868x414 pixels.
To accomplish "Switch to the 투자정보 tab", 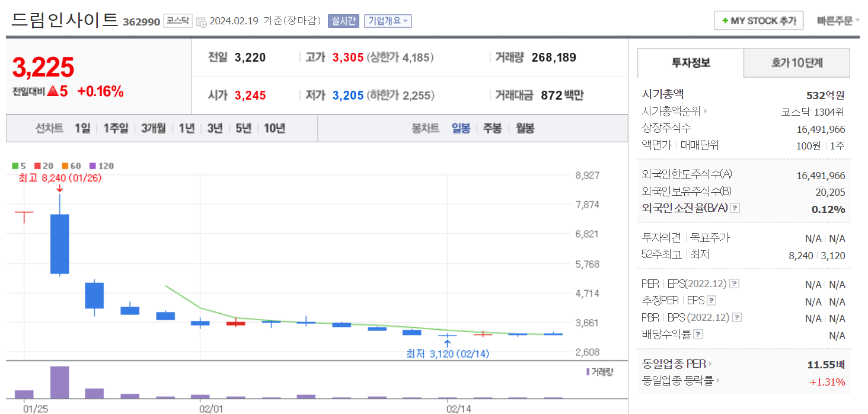I will click(x=691, y=63).
